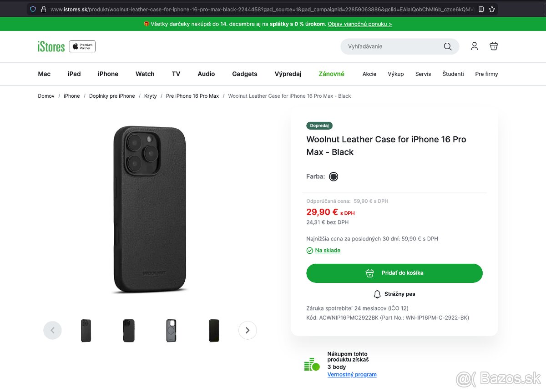Click the browser privacy shield icon
The height and width of the screenshot is (392, 546).
32,9
